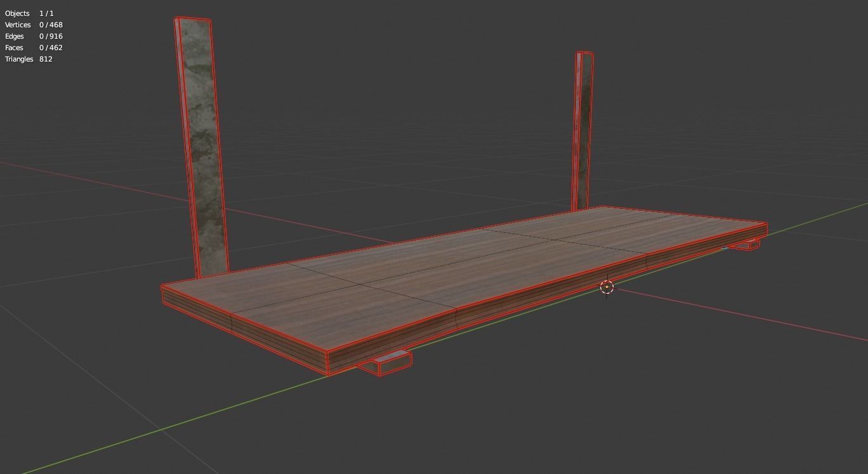Click the "Faces 0 / 462" statistics line
Image resolution: width=868 pixels, height=474 pixels.
coord(34,48)
